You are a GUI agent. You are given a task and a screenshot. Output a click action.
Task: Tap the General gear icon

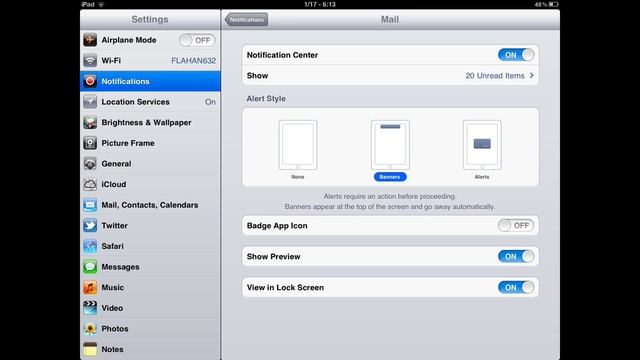tap(90, 164)
